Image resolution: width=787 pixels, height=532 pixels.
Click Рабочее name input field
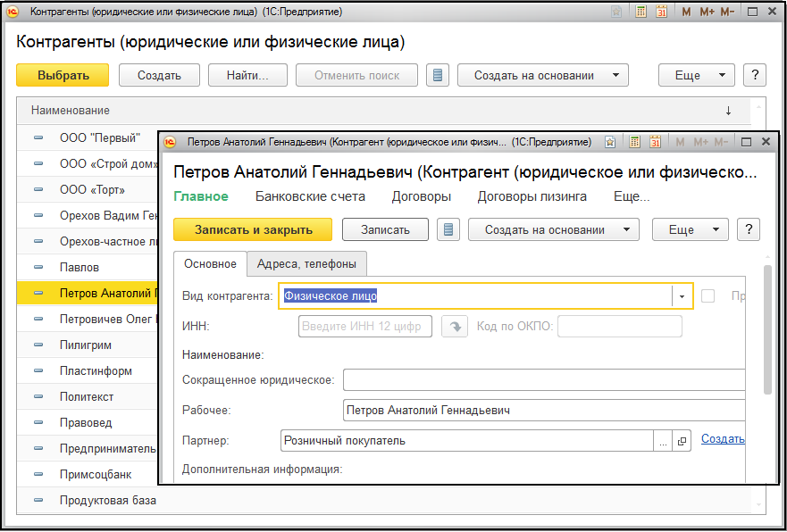pos(544,411)
